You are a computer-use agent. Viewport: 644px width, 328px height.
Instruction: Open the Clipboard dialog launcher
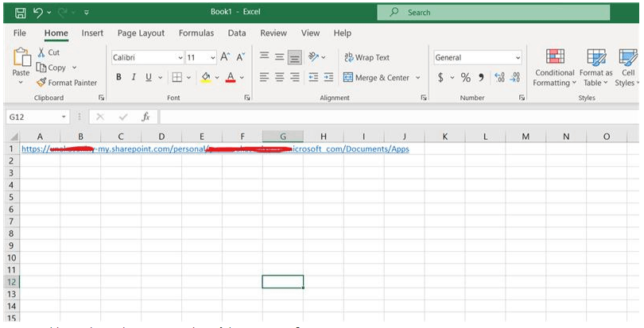[101, 98]
